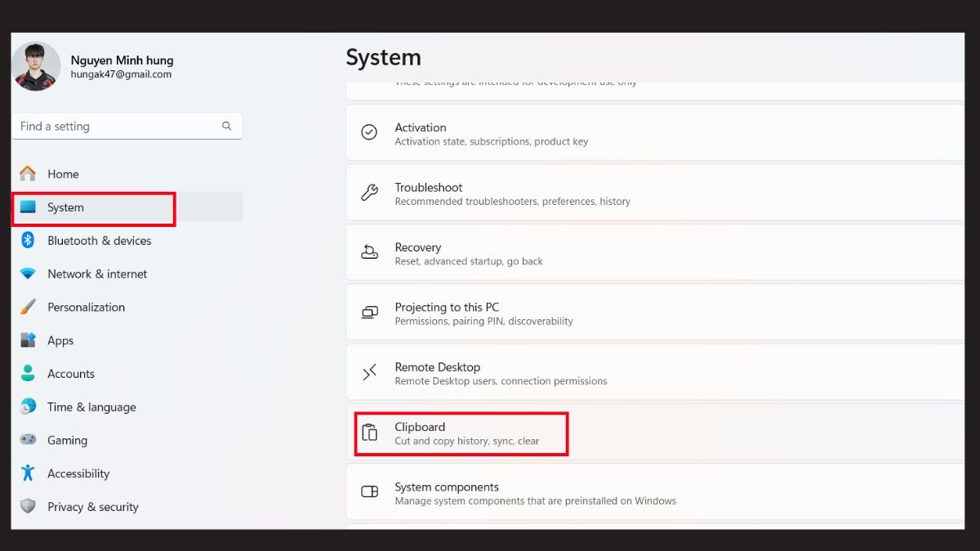
Task: Click the Activation checkmark icon
Action: [369, 132]
